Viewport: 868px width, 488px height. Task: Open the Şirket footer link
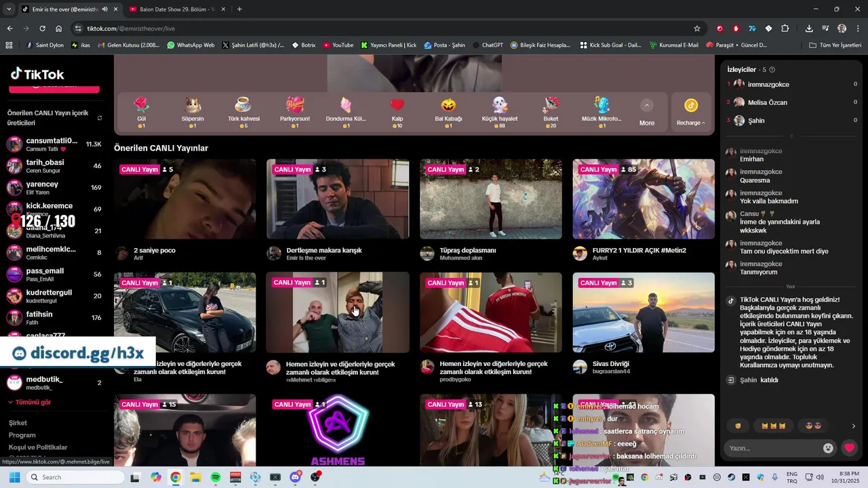tap(18, 423)
